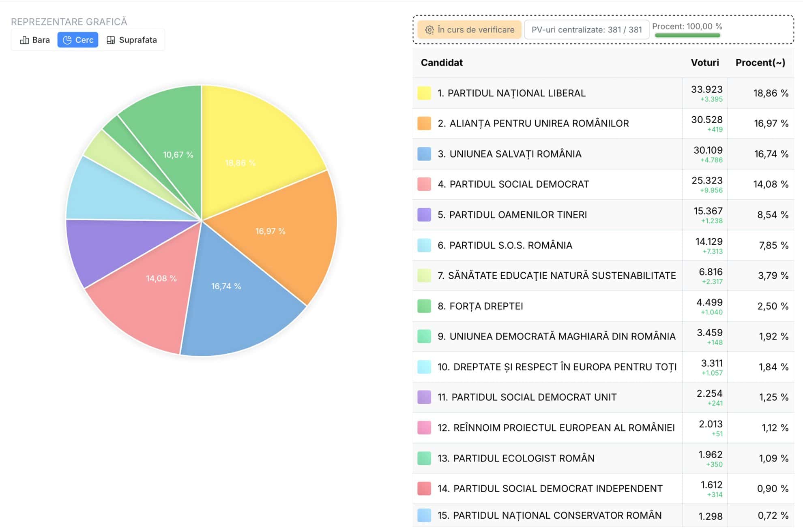This screenshot has height=532, width=803.
Task: Select row 3. UNIUNEA SALVAȚI ROMÂNIA
Action: click(603, 154)
